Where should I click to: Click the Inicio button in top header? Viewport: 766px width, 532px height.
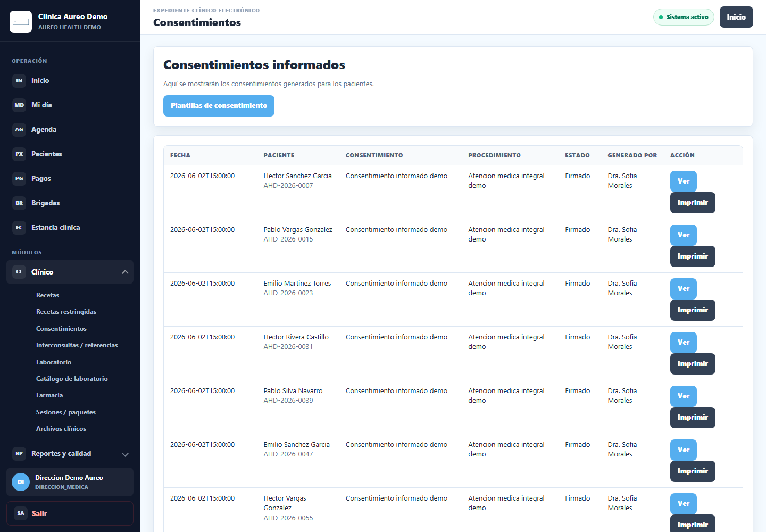coord(736,17)
